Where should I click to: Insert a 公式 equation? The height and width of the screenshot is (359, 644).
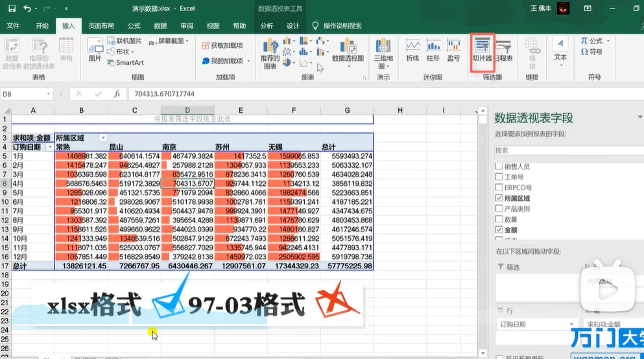point(595,41)
